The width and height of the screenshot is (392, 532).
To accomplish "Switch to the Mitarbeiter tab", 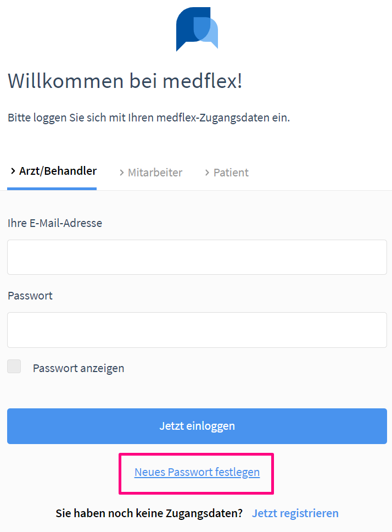I will pos(151,173).
